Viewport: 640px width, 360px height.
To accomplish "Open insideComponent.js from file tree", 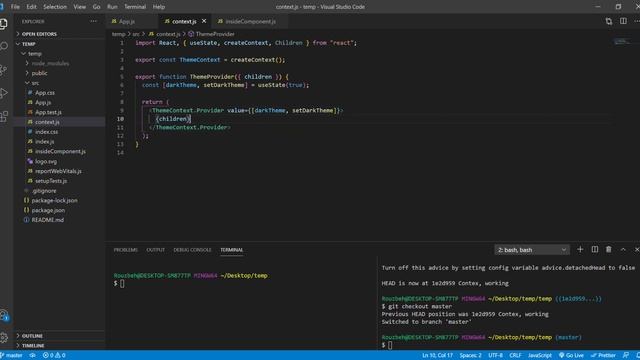I will [60, 151].
